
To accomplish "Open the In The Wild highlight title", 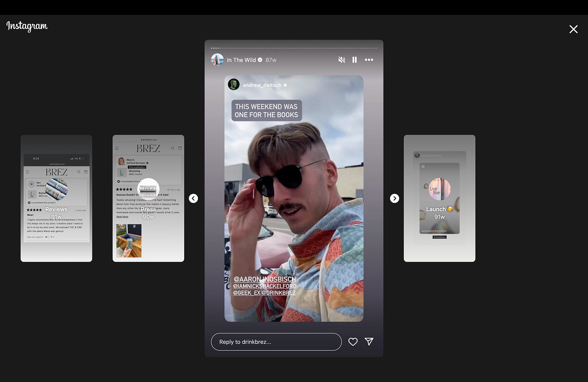I will [241, 60].
